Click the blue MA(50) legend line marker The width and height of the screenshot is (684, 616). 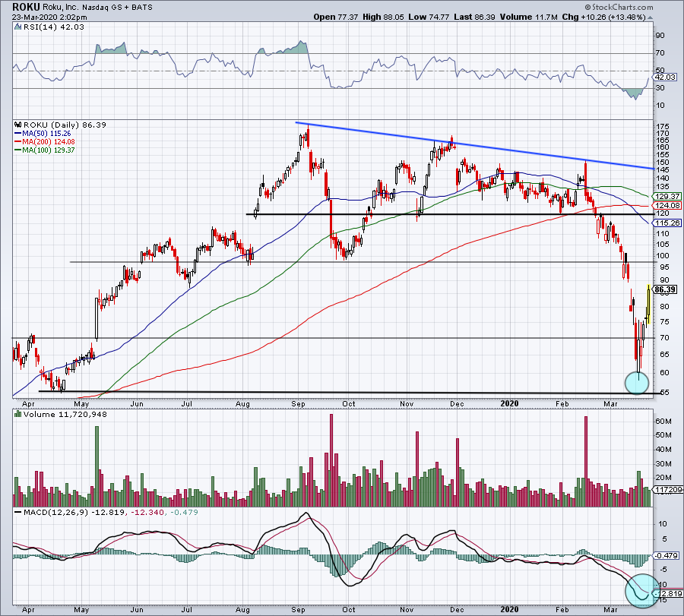18,134
